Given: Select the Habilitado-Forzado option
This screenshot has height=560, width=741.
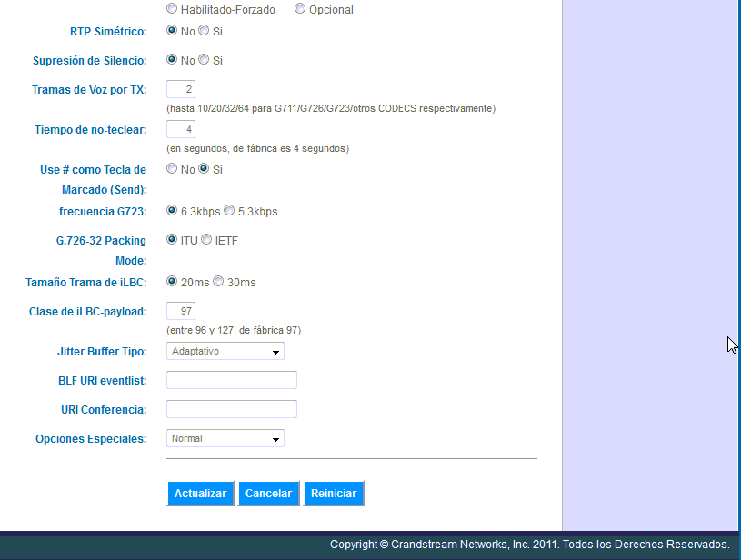Looking at the screenshot, I should coord(170,8).
